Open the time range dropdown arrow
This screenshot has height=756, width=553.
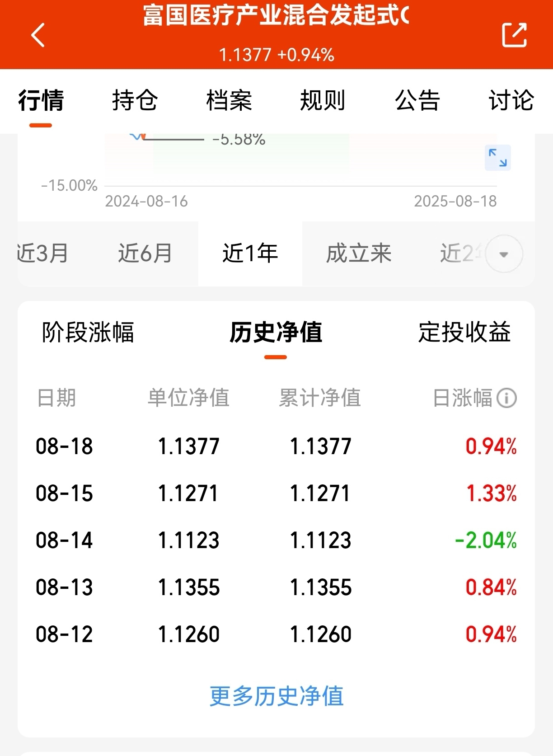click(504, 254)
